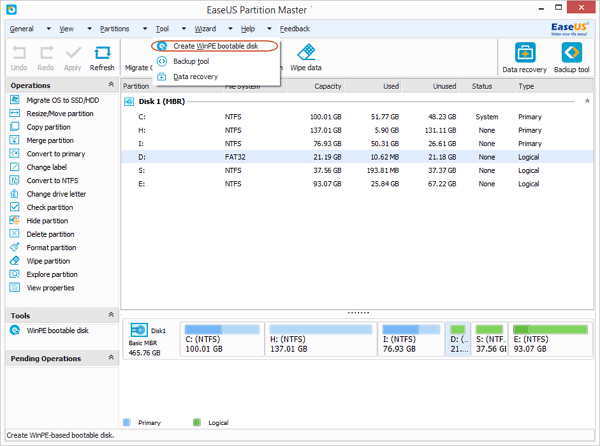Select Hide partition operation
Viewport: 600px width, 446px height.
[x=39, y=221]
